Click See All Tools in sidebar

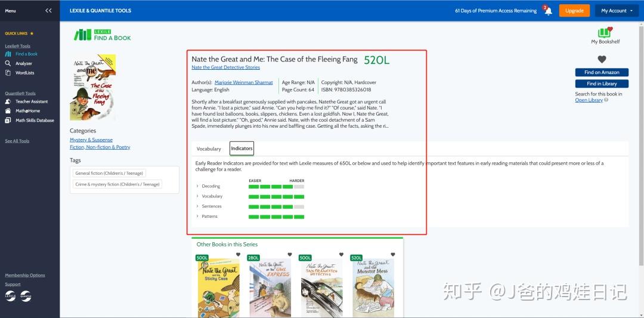coord(17,141)
